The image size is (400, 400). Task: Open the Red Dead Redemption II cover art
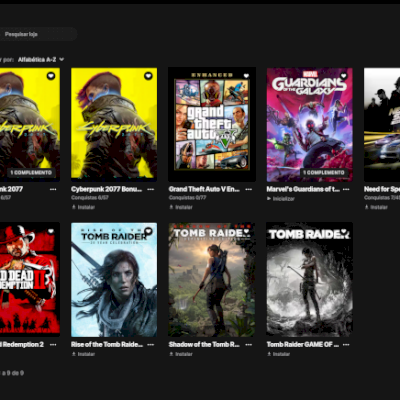coord(30,279)
